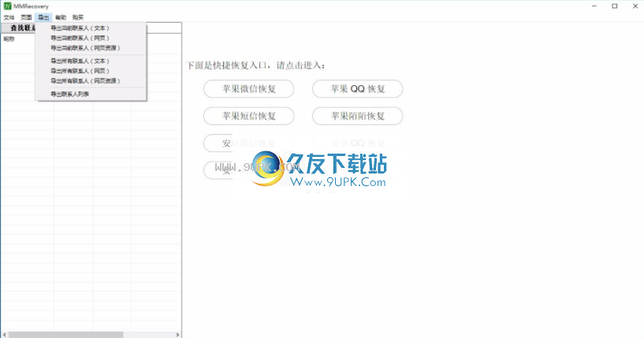Click the contact list scrollbar's right arrow
Screen dimensions: 644x338
[x=177, y=335]
